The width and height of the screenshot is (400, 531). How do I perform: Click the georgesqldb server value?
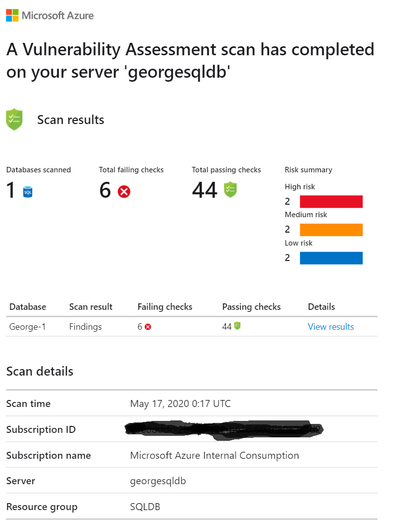point(158,481)
